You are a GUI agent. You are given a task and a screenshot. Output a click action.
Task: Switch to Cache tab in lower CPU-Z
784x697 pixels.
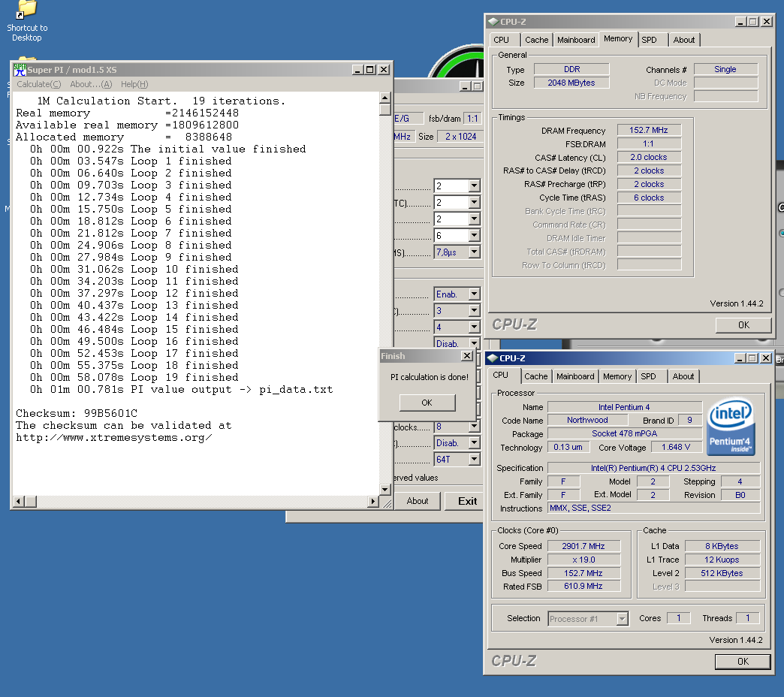coord(535,376)
